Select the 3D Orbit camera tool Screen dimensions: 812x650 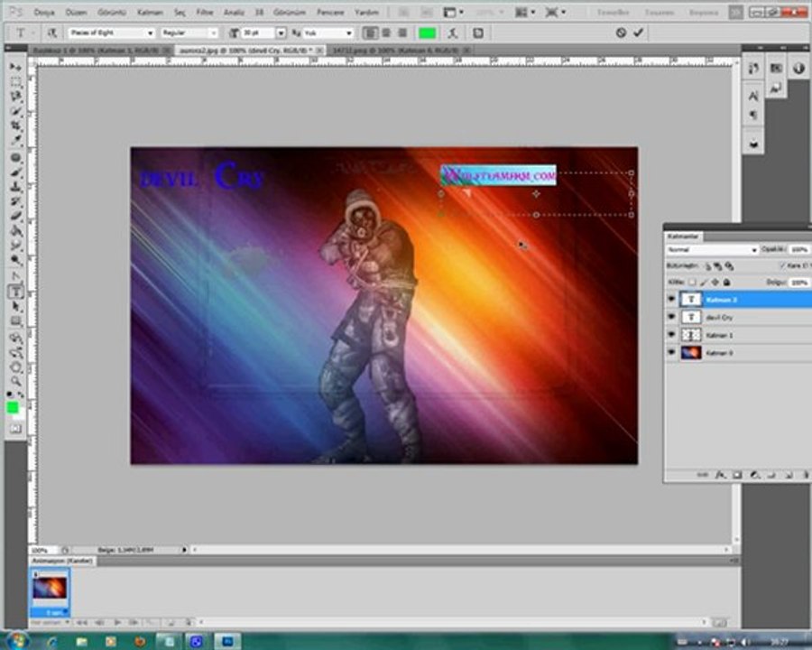[15, 353]
